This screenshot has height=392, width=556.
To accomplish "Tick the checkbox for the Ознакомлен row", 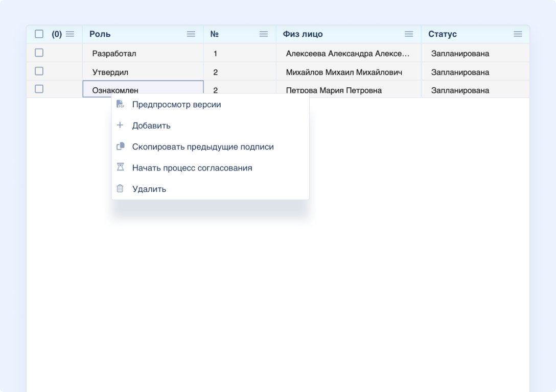I will tap(39, 89).
